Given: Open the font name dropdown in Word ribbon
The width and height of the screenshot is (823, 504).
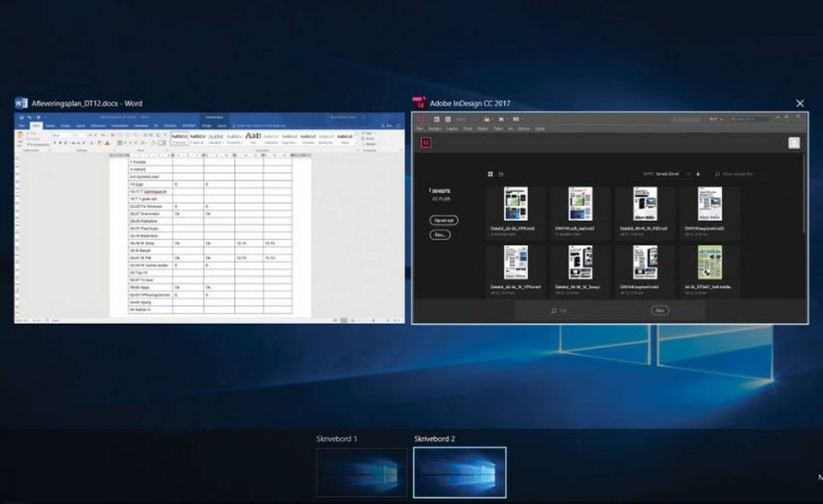Looking at the screenshot, I should point(62,135).
